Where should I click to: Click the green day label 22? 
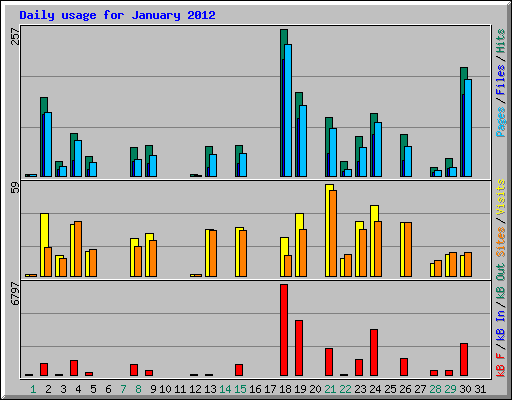click(345, 389)
